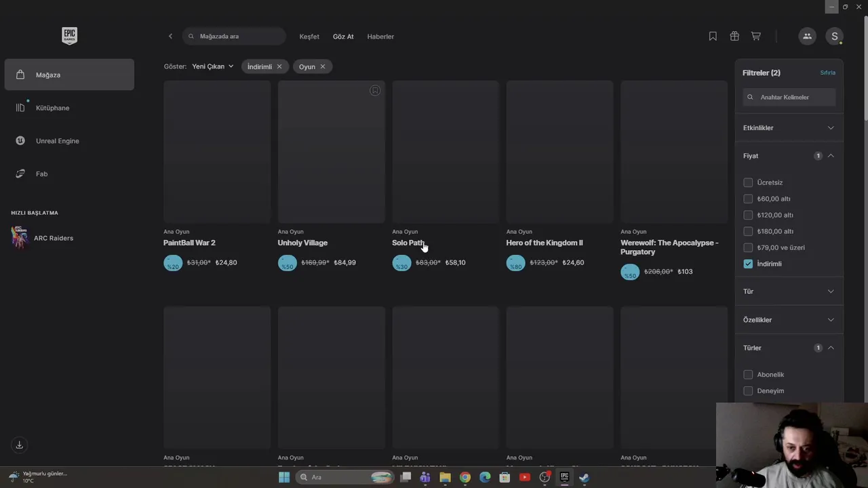This screenshot has width=868, height=488.
Task: Click the ₺58,10 Solo Path price
Action: pyautogui.click(x=455, y=262)
